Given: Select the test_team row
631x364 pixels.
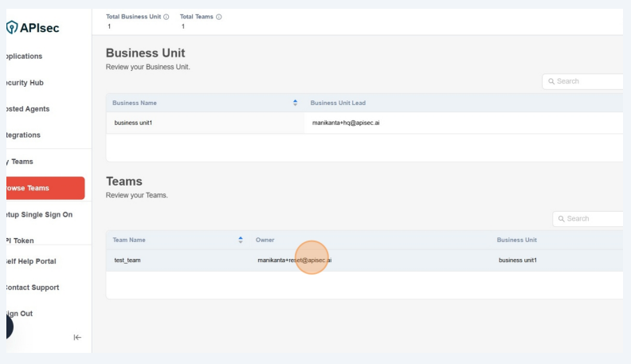Looking at the screenshot, I should [127, 260].
